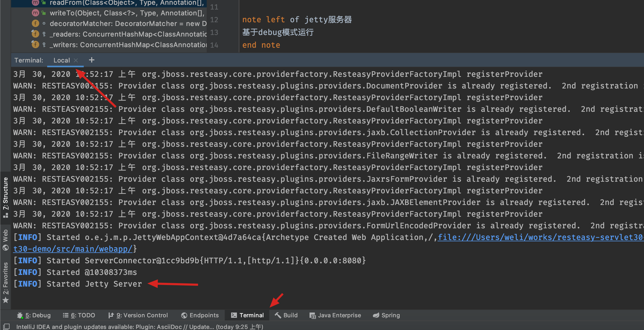The height and width of the screenshot is (330, 644).
Task: Toggle tool window bars icon in the bottom-left corner
Action: [6, 327]
